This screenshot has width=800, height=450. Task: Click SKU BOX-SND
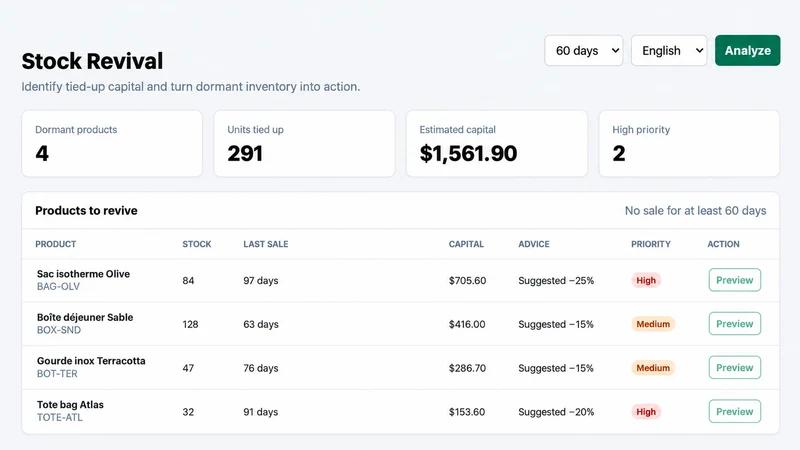(x=59, y=330)
